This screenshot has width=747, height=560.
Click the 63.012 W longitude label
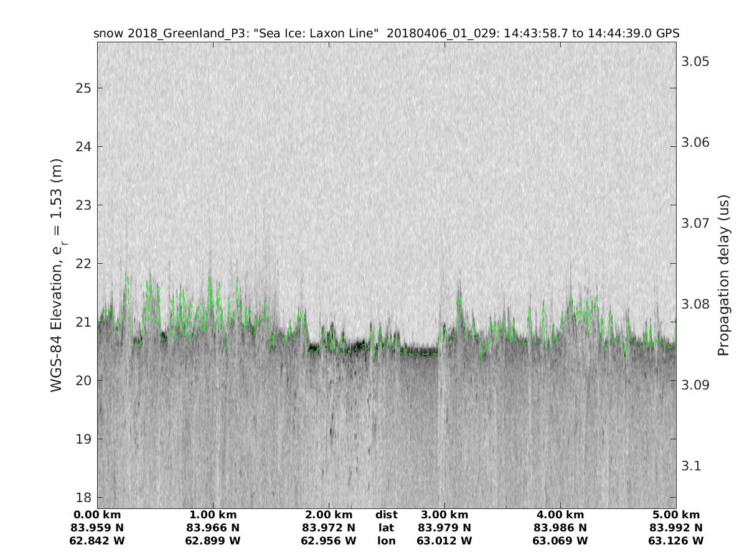pyautogui.click(x=444, y=541)
